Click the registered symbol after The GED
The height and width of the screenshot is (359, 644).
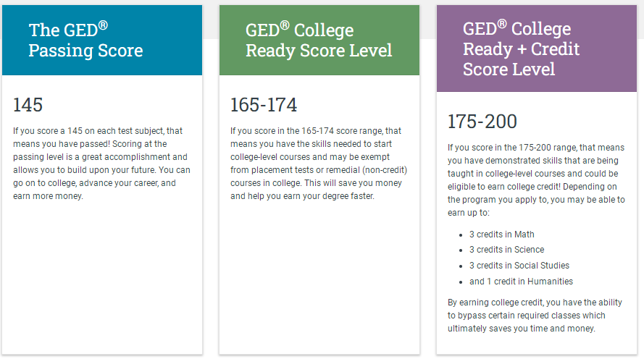click(103, 25)
